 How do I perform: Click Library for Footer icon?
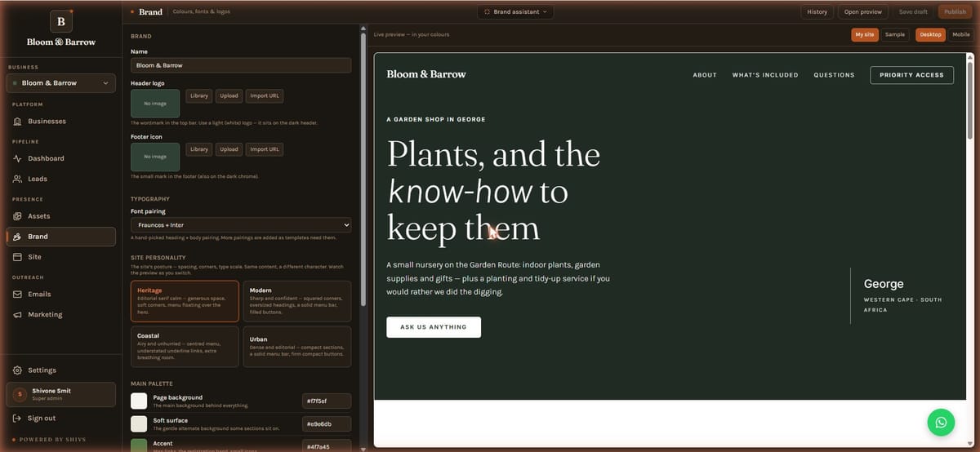click(199, 149)
